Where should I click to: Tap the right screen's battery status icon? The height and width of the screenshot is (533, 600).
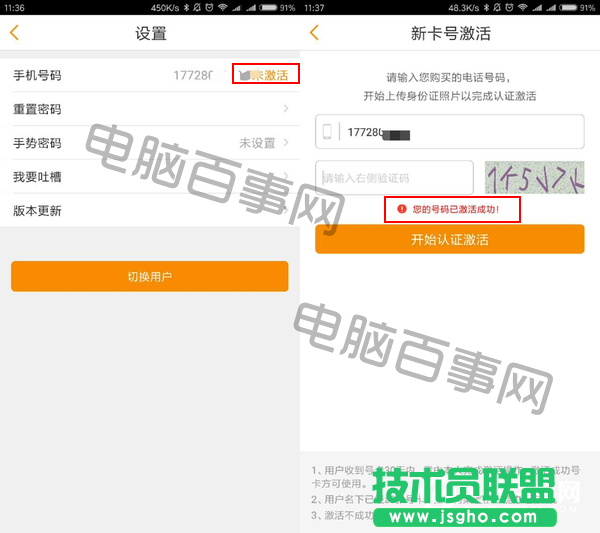tap(568, 7)
